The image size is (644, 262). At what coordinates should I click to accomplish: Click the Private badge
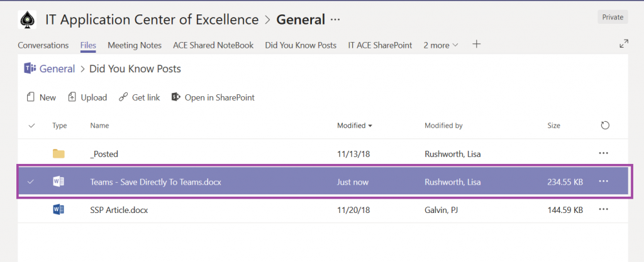tap(613, 17)
